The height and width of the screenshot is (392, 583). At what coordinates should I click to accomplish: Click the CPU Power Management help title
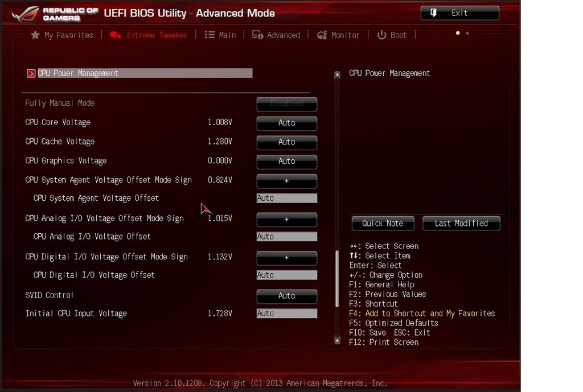click(389, 73)
